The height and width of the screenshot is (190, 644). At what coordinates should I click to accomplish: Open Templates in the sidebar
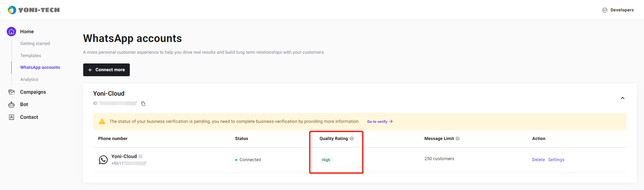pos(31,56)
